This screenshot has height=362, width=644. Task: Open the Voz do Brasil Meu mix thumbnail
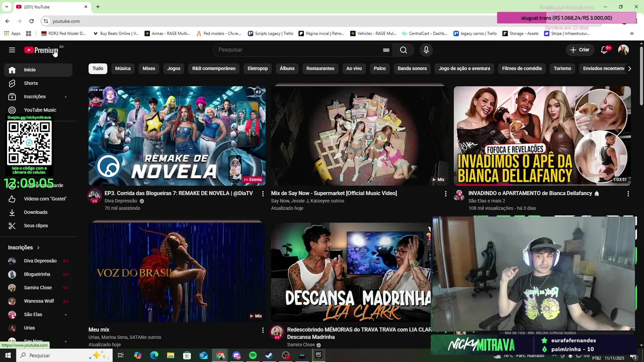point(177,272)
